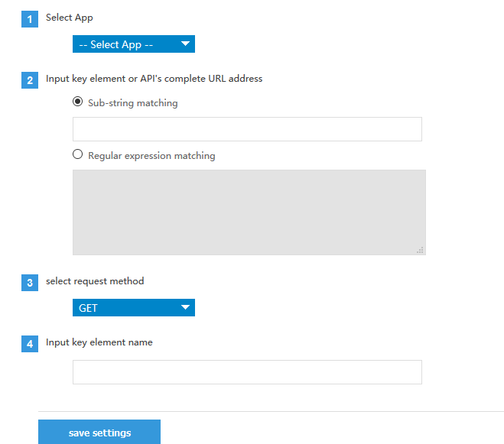Click the 'Input key element name' heading
The height and width of the screenshot is (444, 504).
(x=99, y=342)
